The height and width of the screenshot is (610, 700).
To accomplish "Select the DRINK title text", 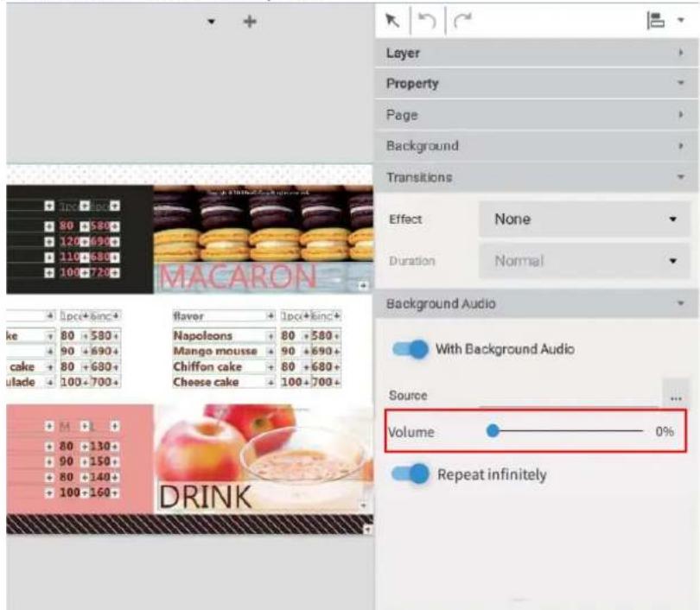I will [206, 497].
